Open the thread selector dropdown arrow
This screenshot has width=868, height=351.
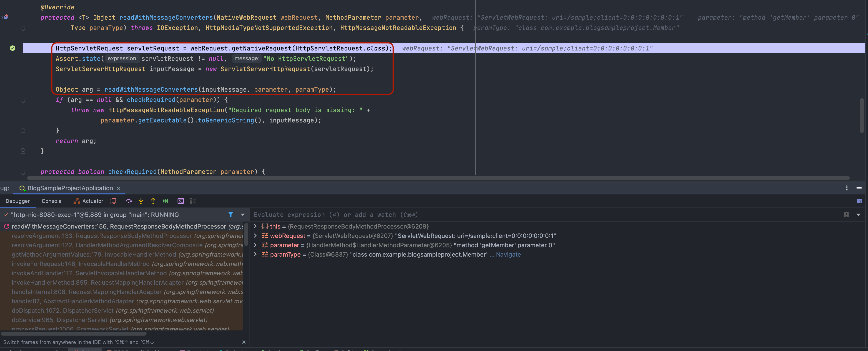[x=243, y=214]
